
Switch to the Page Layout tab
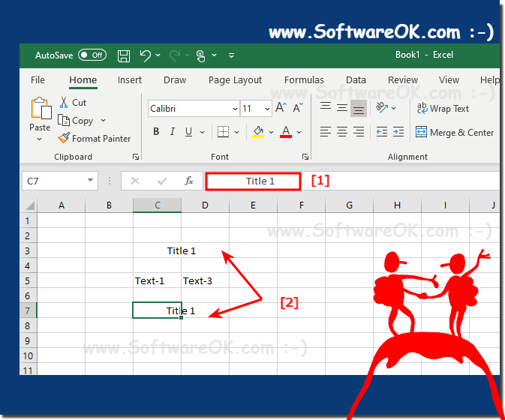coord(235,79)
